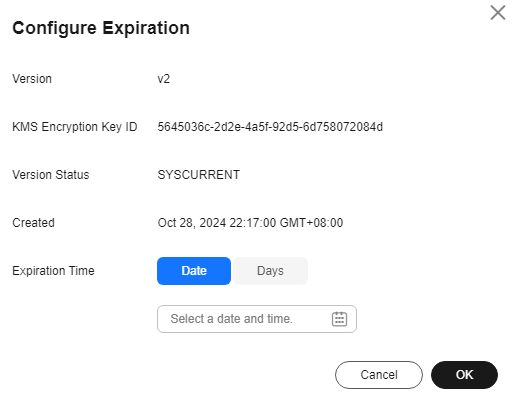This screenshot has width=514, height=408.
Task: Confirm with the OK button
Action: (464, 375)
